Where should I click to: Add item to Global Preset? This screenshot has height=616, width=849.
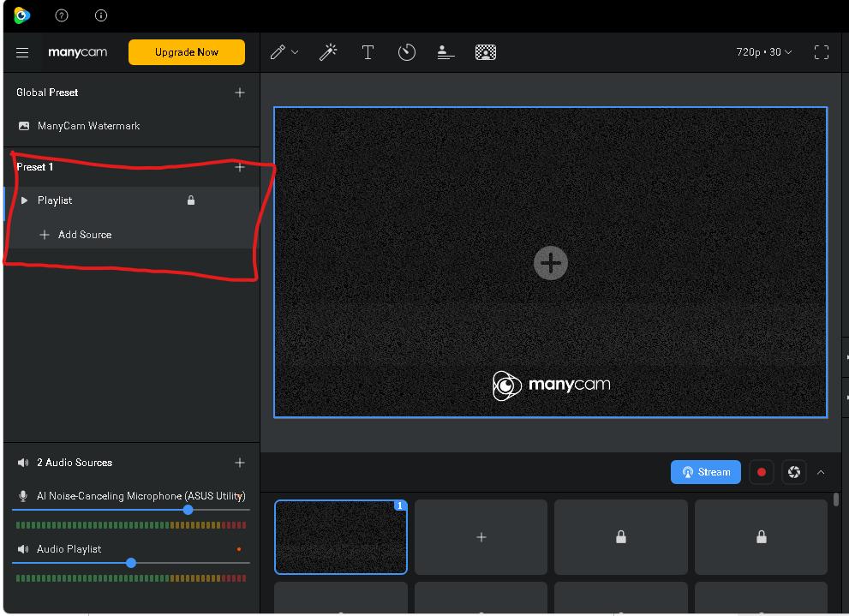(x=240, y=93)
